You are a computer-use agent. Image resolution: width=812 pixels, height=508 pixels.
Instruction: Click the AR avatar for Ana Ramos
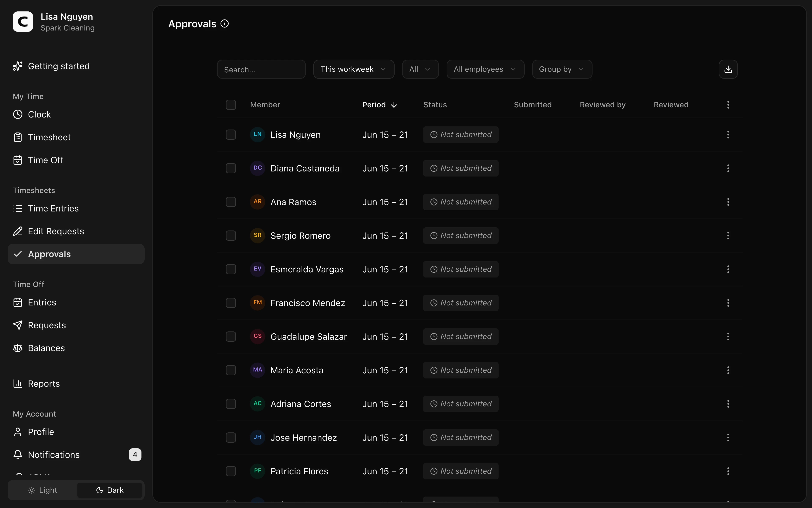[257, 202]
